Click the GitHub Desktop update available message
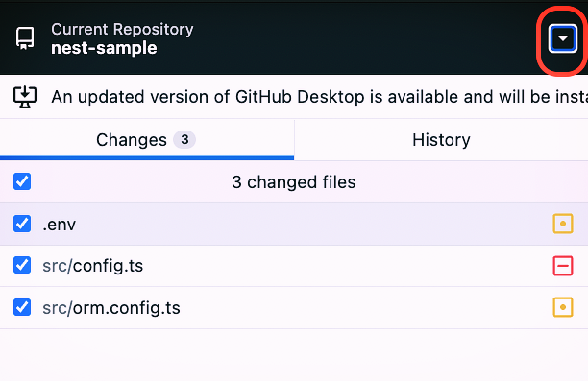The image size is (588, 381). (x=320, y=97)
